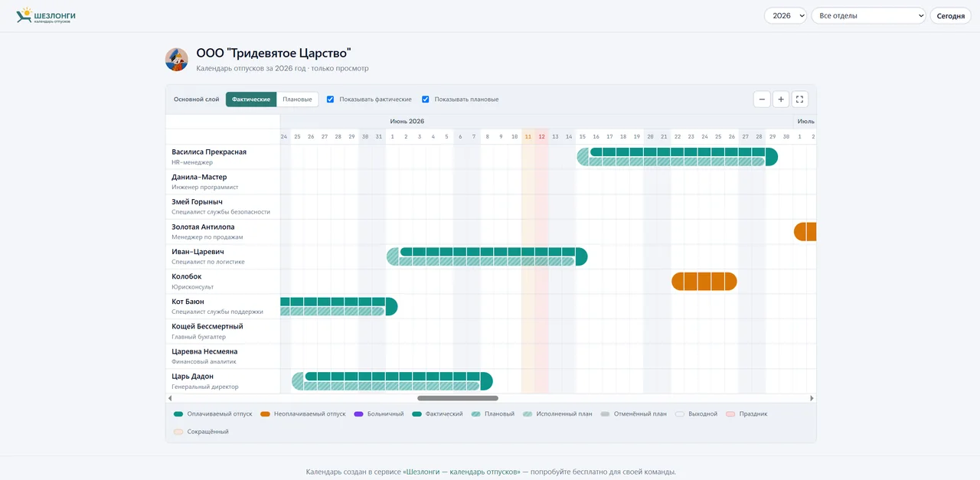Open the Все отделы department dropdown
980x480 pixels.
(868, 15)
